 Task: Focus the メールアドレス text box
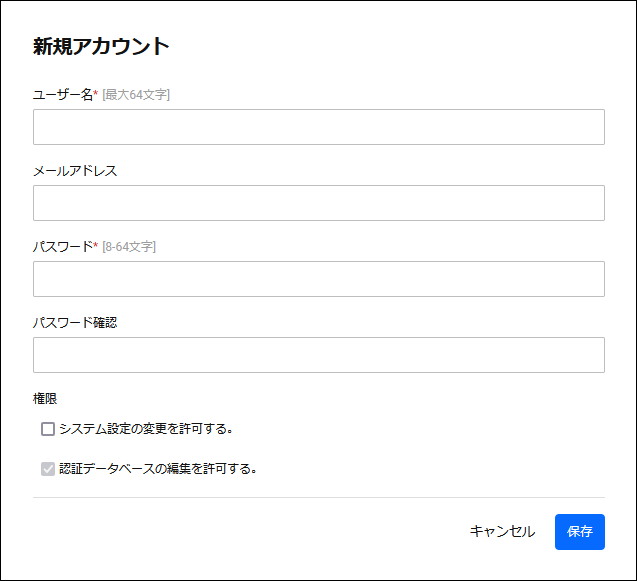tap(319, 203)
